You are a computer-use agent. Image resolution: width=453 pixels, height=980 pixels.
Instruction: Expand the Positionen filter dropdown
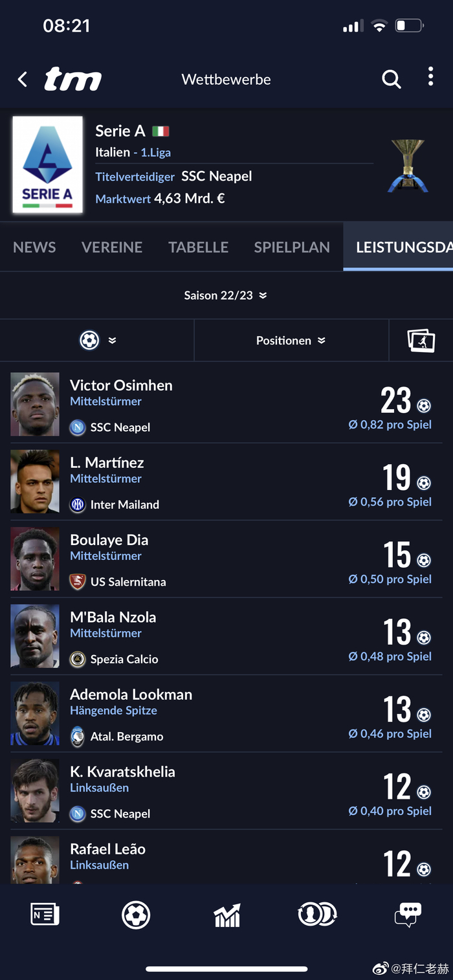pos(291,340)
